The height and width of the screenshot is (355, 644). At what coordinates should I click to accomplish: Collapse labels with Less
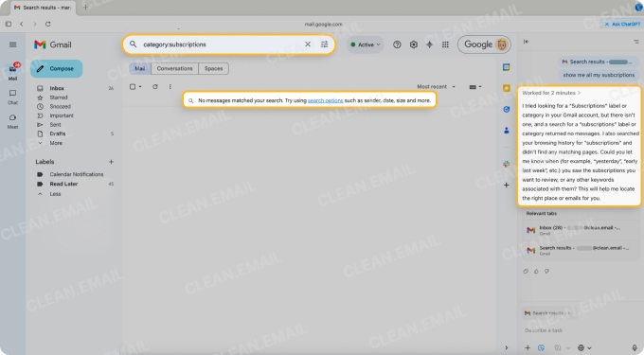55,194
